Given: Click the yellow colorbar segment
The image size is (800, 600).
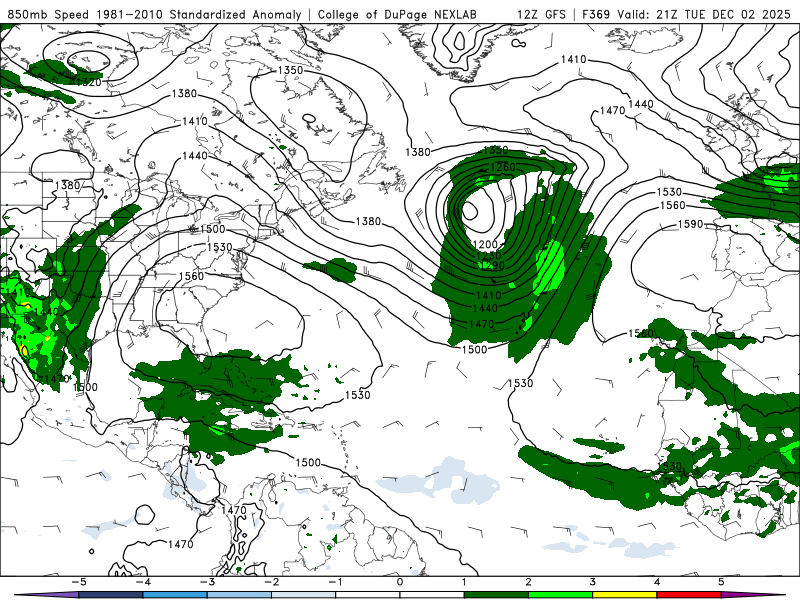Looking at the screenshot, I should click(x=624, y=595).
